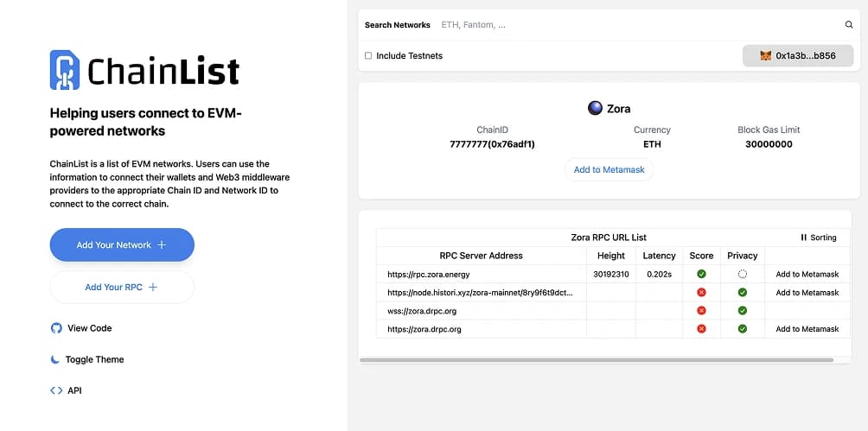Click the Zora network globe icon
The image size is (868, 431).
pos(595,109)
